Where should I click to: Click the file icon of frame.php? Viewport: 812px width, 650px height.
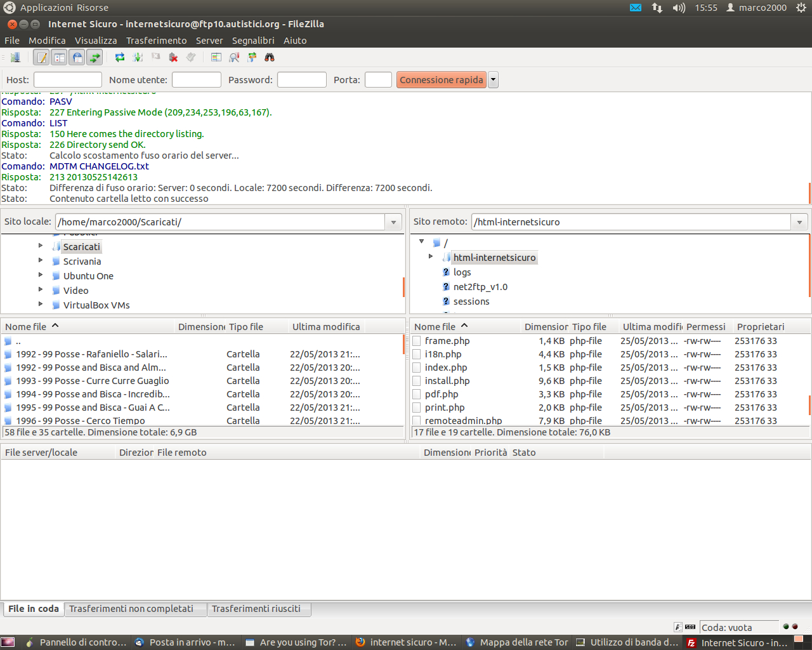[x=417, y=341]
